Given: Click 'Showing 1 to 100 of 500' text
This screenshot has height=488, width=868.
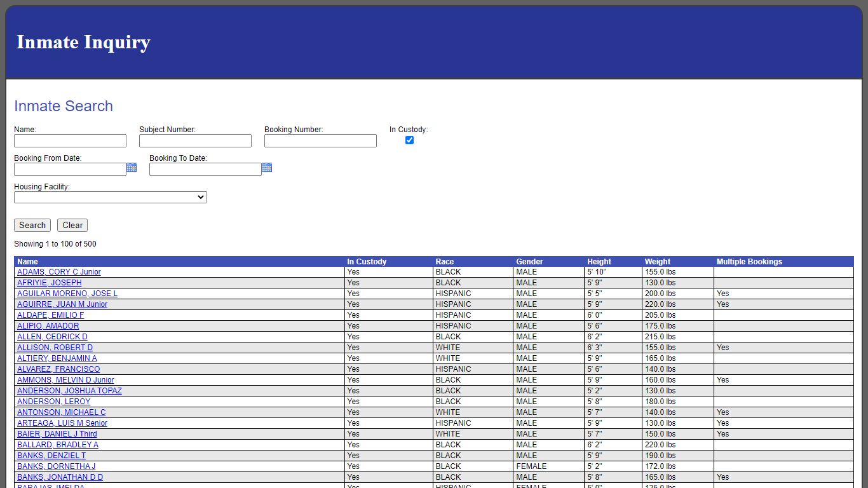Looking at the screenshot, I should (55, 244).
